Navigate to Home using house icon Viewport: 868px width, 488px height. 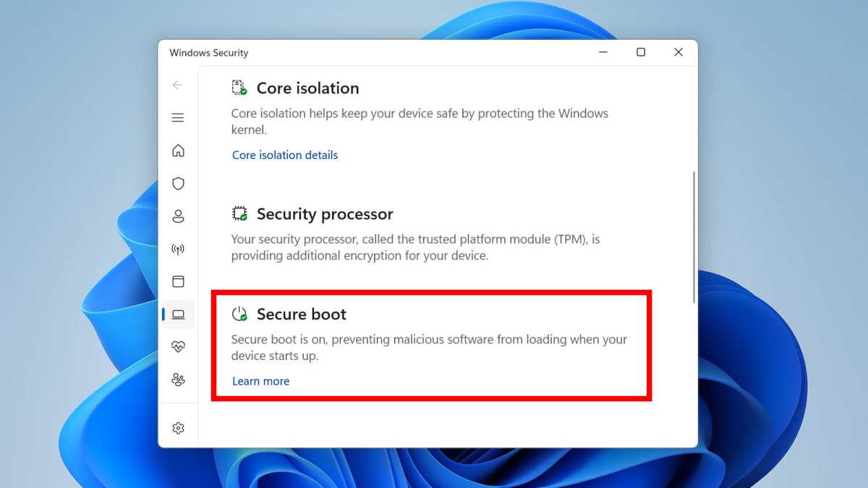click(x=178, y=150)
